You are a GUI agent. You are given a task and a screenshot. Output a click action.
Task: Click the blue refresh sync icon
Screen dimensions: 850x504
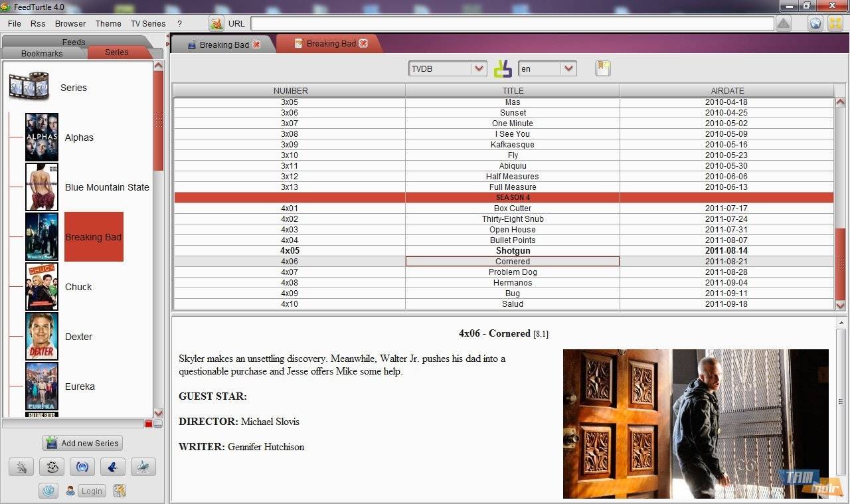point(82,467)
